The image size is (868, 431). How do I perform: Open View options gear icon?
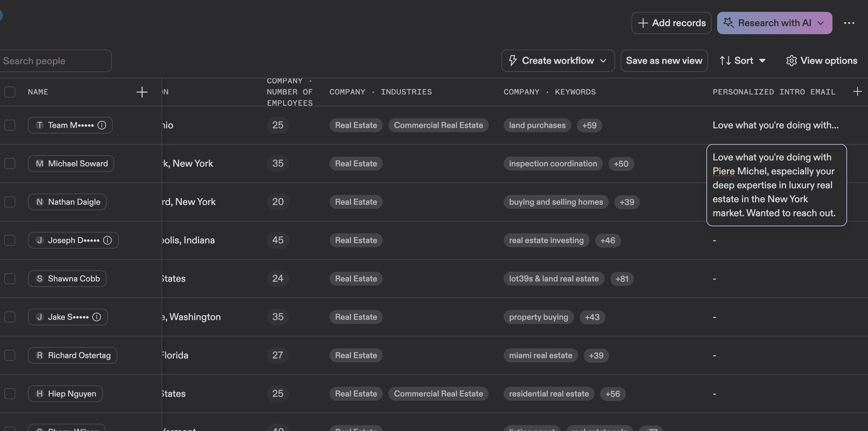click(x=791, y=61)
